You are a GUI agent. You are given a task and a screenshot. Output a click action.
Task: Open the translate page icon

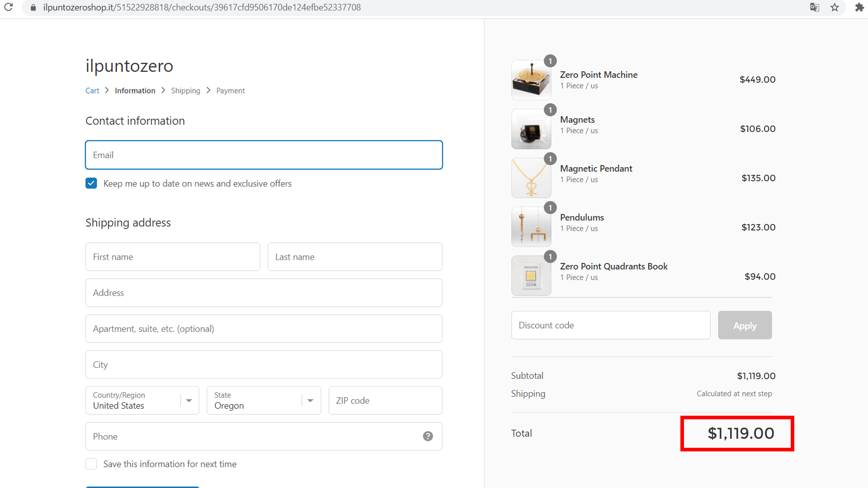coord(815,7)
